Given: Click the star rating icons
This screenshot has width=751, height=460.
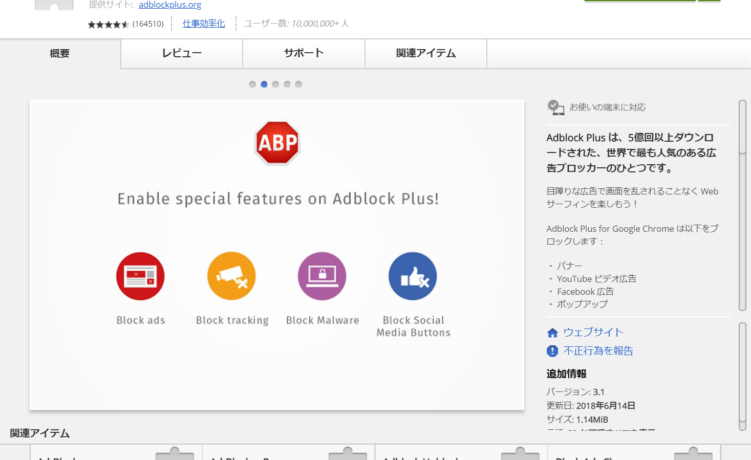Looking at the screenshot, I should [108, 24].
